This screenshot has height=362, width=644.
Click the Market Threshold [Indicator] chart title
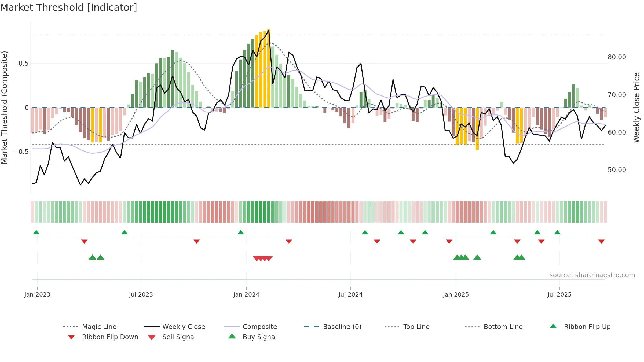point(69,8)
